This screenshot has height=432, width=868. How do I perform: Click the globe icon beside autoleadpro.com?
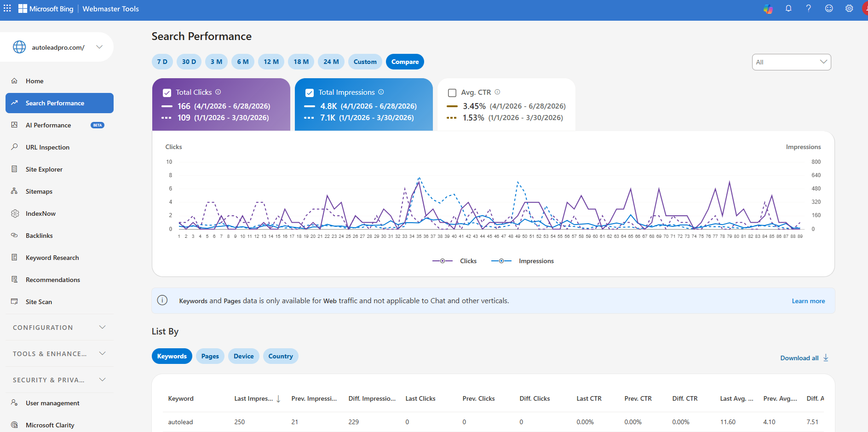19,47
